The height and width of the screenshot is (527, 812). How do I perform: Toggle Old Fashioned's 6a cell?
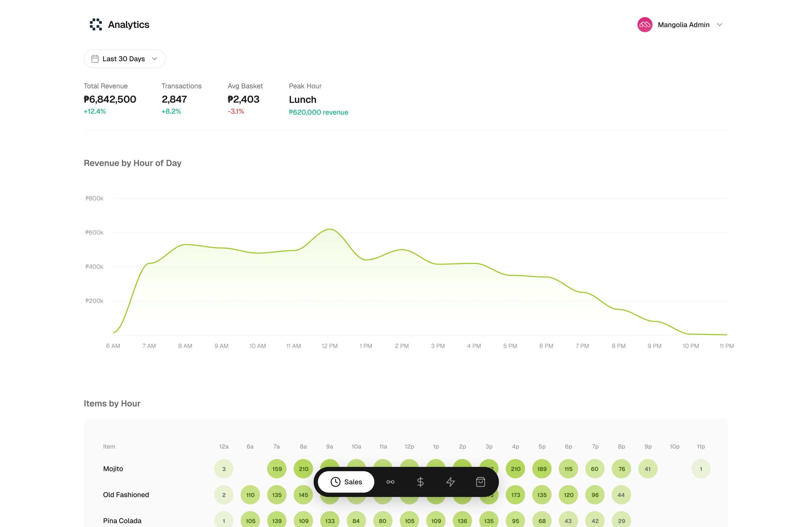click(x=250, y=495)
